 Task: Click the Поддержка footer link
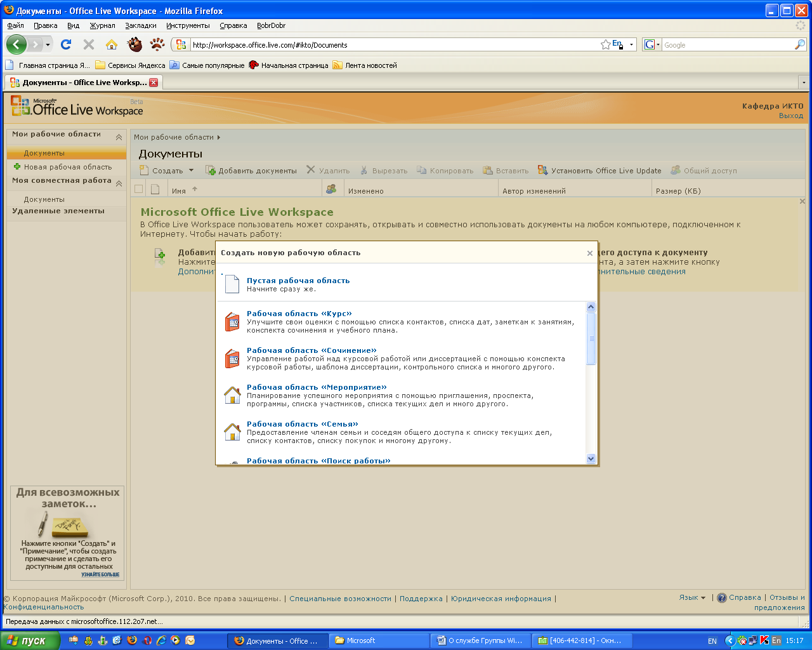(421, 598)
